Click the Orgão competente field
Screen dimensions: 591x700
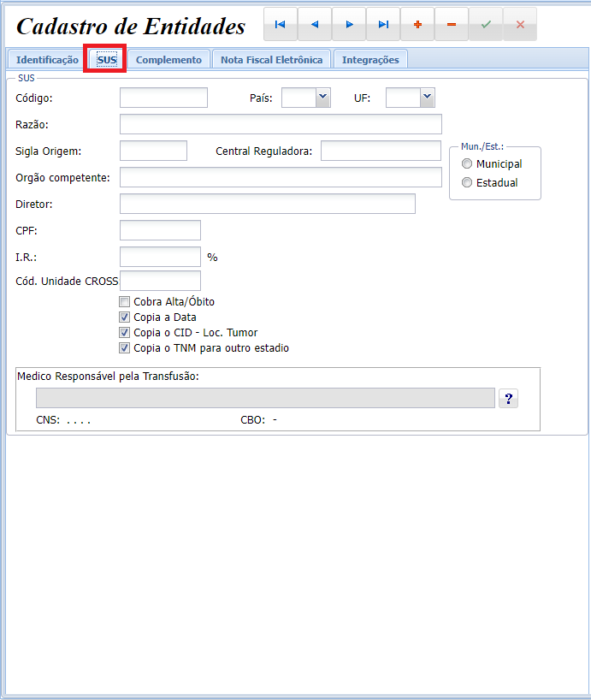[x=281, y=177]
